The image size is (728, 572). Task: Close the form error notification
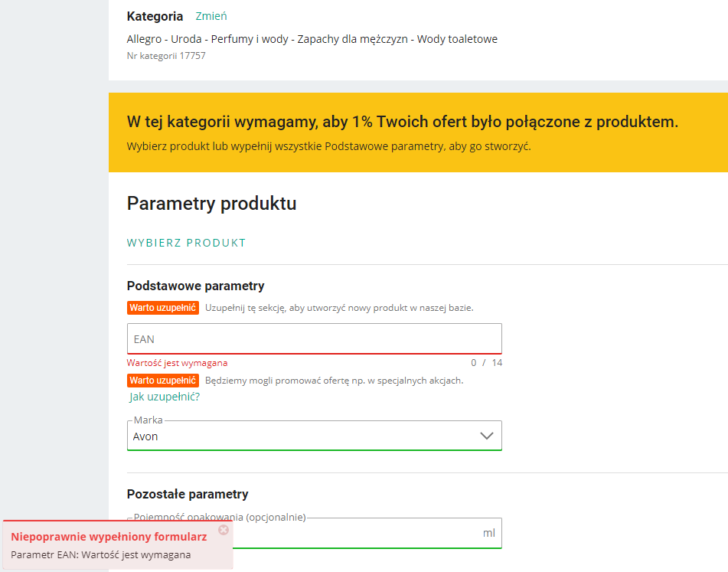click(224, 530)
